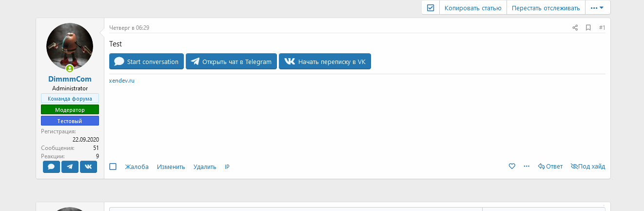
Task: Click the Жалоба report link
Action: pyautogui.click(x=137, y=167)
